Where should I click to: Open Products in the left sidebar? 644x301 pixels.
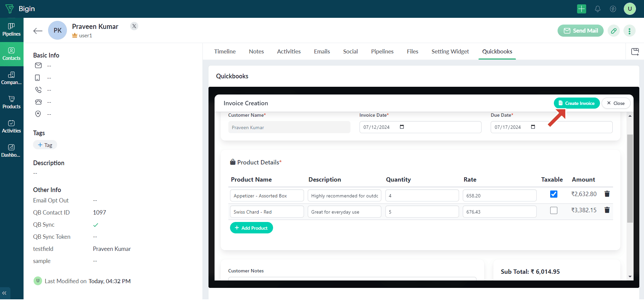(11, 102)
